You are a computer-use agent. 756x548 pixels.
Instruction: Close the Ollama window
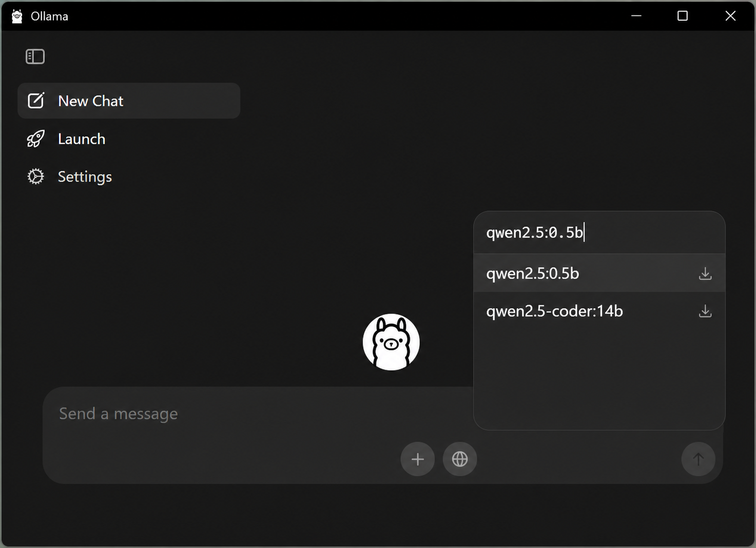[730, 16]
